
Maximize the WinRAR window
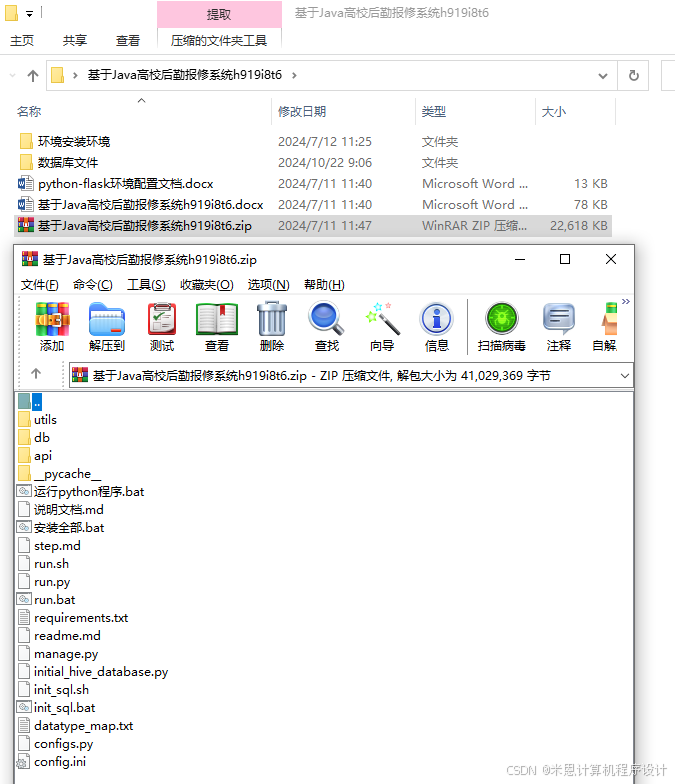[x=565, y=259]
